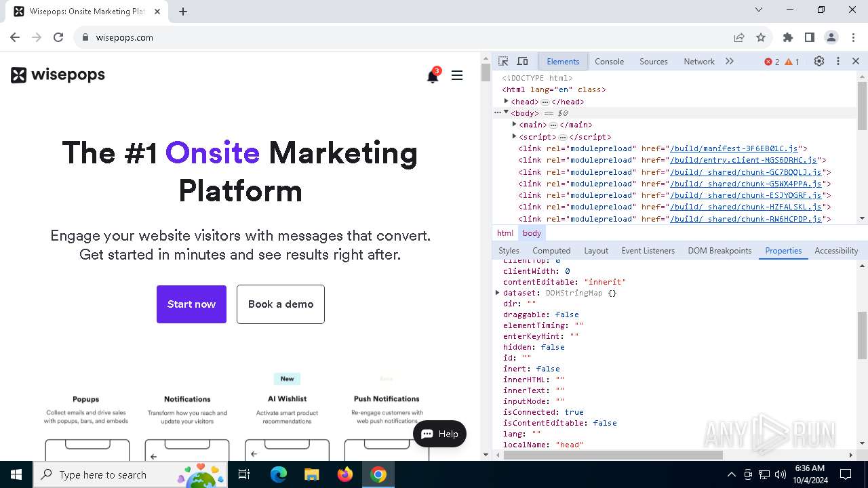Viewport: 868px width, 488px height.
Task: View site information lock icon
Action: pos(85,37)
